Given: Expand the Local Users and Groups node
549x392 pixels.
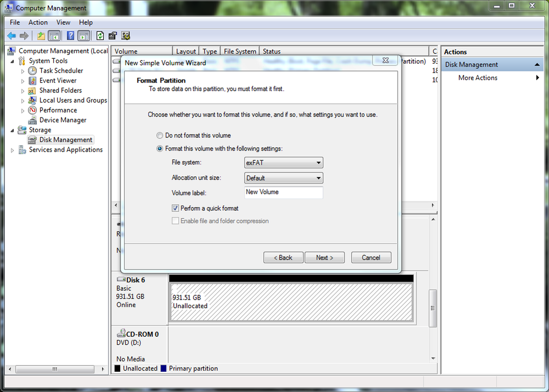Looking at the screenshot, I should (x=23, y=100).
